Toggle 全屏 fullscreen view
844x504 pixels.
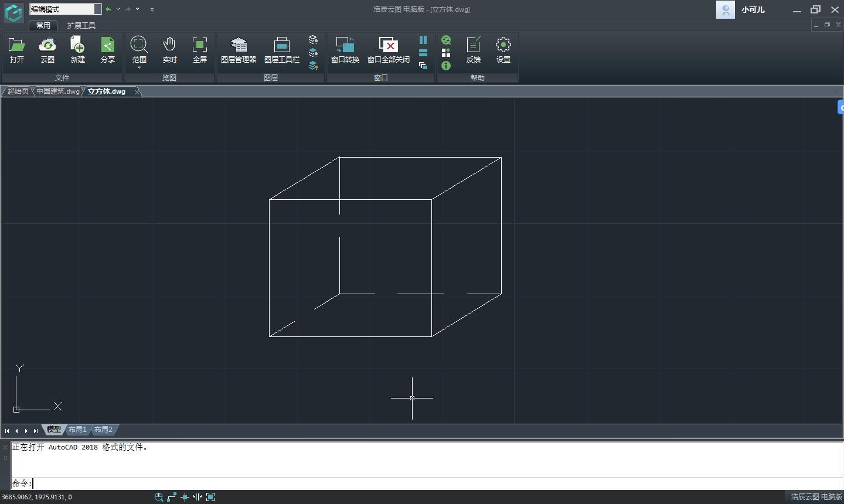(x=200, y=50)
